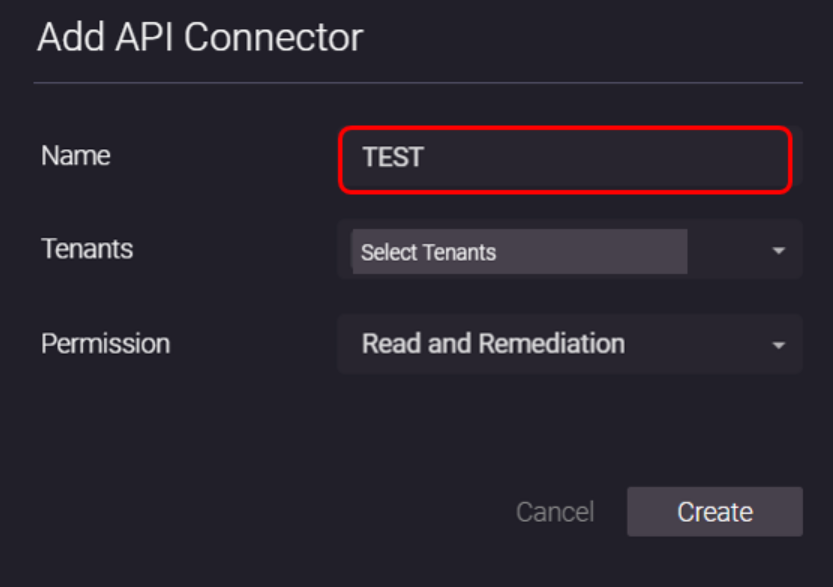Image resolution: width=833 pixels, height=587 pixels.
Task: Click the Select Tenants search box
Action: [x=519, y=252]
